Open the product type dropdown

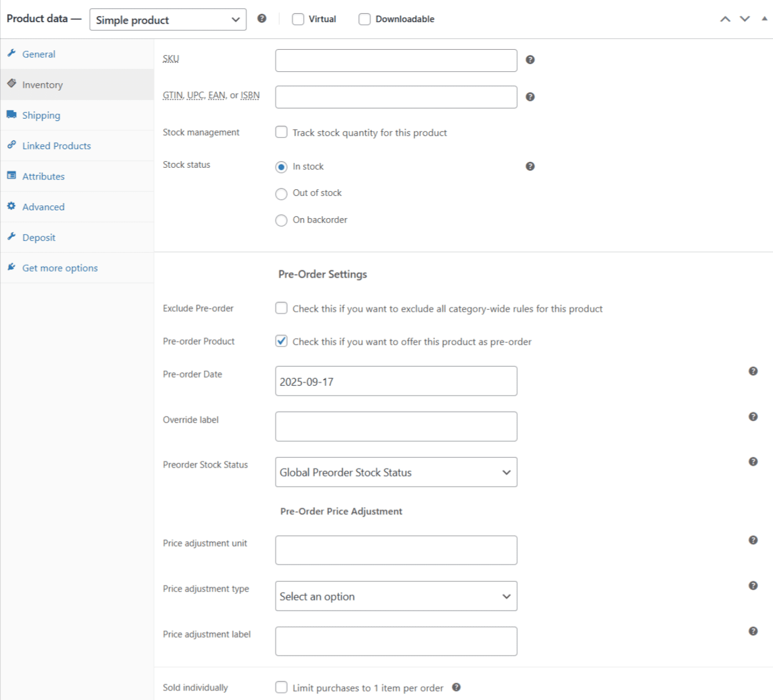[x=167, y=19]
